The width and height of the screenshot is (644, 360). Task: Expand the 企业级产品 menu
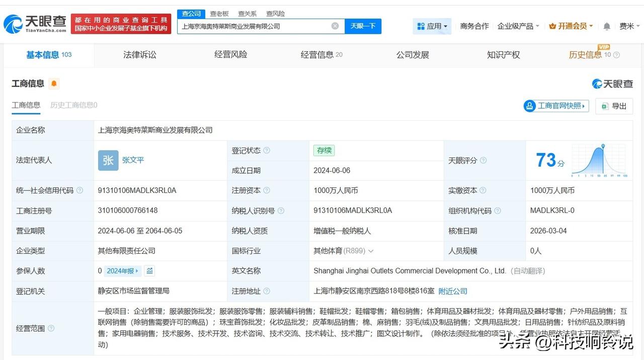point(518,26)
